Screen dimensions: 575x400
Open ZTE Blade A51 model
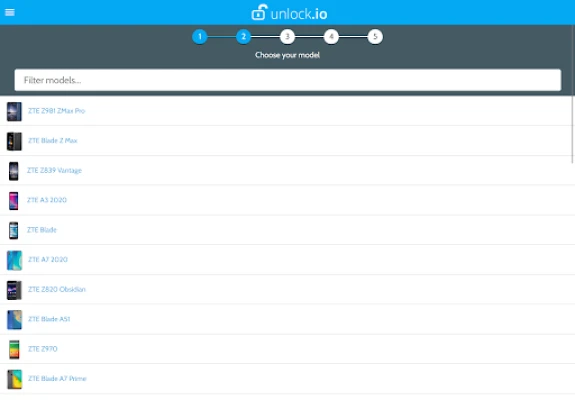click(49, 319)
